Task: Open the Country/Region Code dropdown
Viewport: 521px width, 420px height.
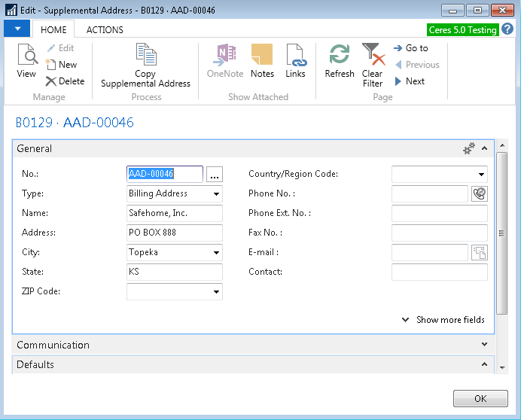Action: [x=481, y=174]
